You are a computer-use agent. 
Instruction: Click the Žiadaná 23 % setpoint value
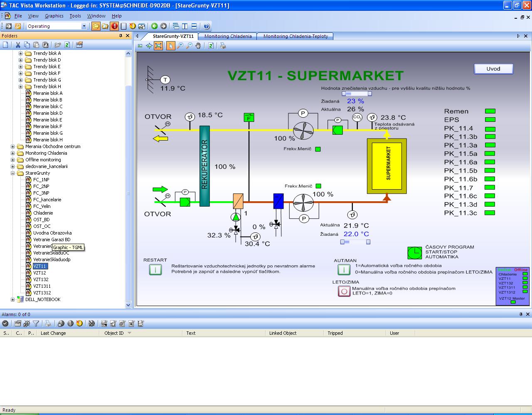[x=355, y=101]
